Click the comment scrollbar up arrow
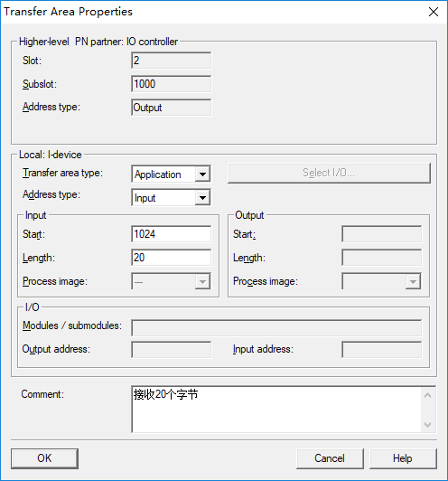448x481 pixels. tap(428, 395)
